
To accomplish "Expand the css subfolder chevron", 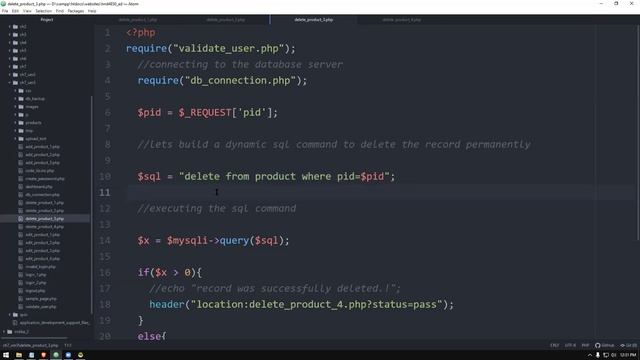I will pos(16,91).
